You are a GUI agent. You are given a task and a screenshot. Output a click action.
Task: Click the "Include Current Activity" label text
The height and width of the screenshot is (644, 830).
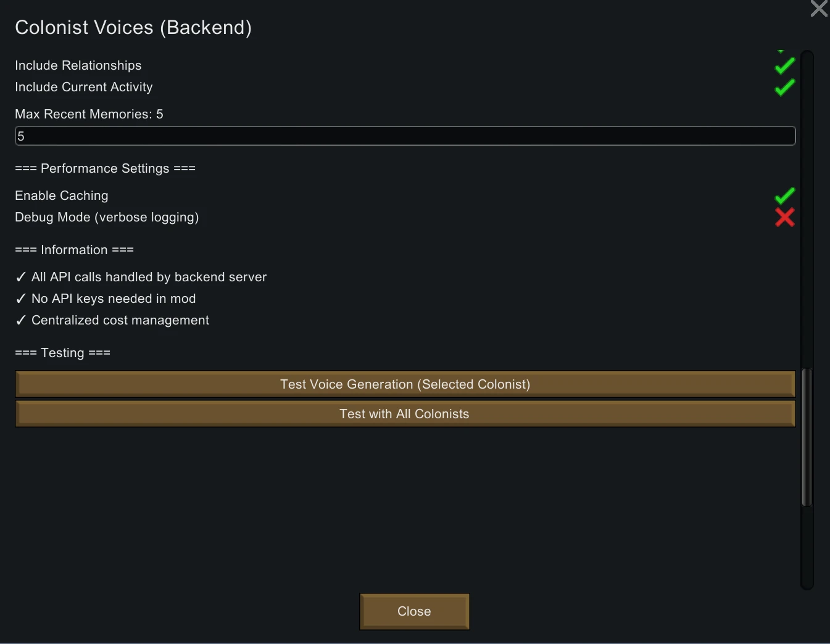84,87
